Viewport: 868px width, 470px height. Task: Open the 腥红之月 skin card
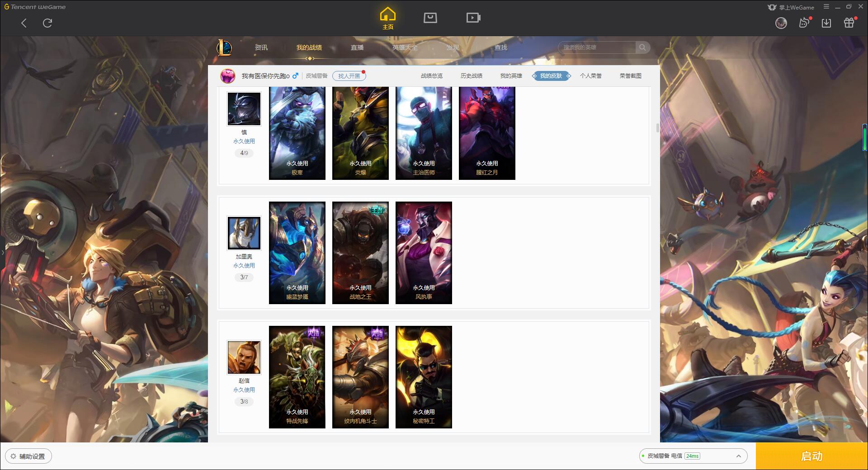487,133
